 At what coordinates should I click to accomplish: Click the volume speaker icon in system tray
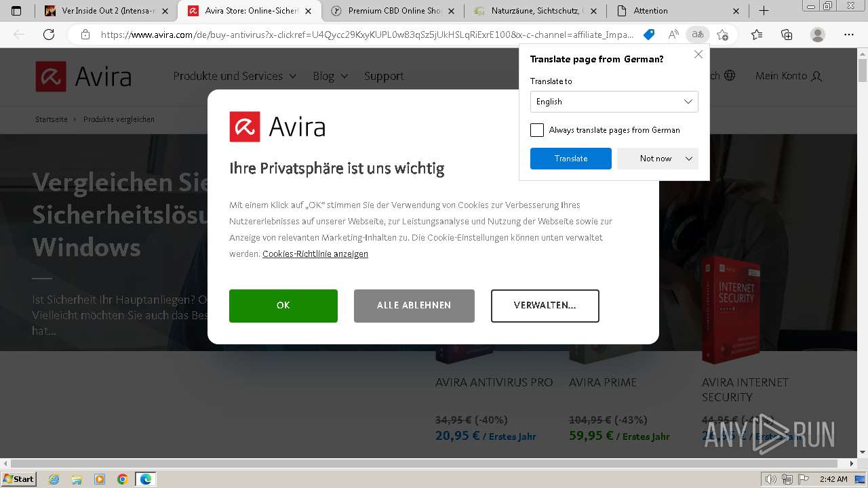(x=771, y=479)
